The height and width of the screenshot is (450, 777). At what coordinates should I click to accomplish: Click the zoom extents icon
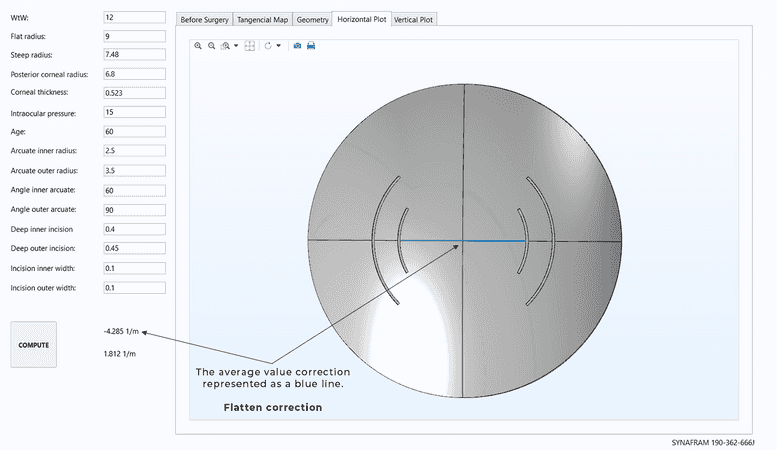250,46
